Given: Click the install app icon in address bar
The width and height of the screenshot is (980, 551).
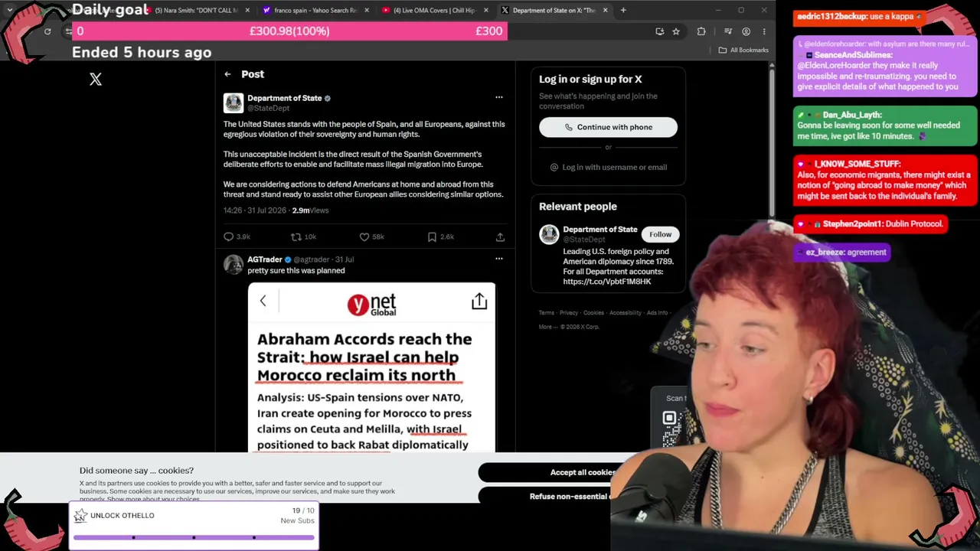Looking at the screenshot, I should click(x=660, y=31).
